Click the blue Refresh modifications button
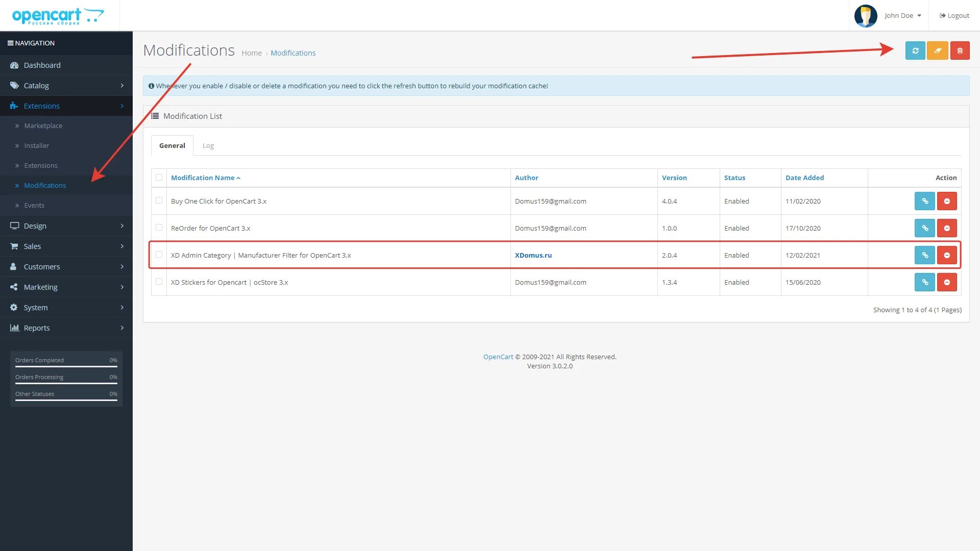This screenshot has width=980, height=551. click(x=915, y=51)
